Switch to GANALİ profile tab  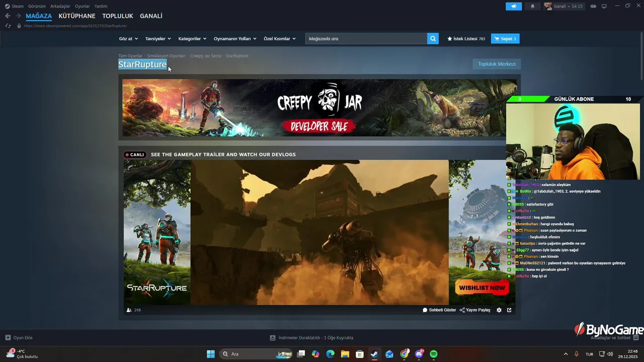tap(151, 16)
